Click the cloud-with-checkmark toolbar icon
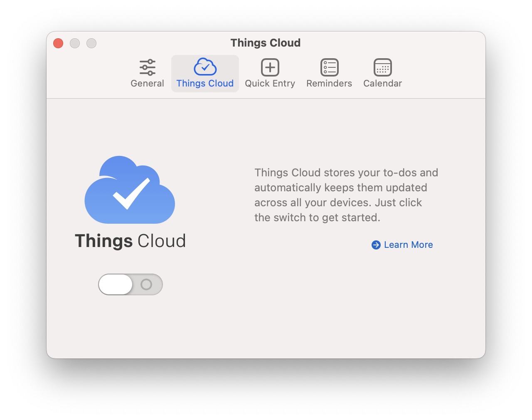 (x=205, y=67)
